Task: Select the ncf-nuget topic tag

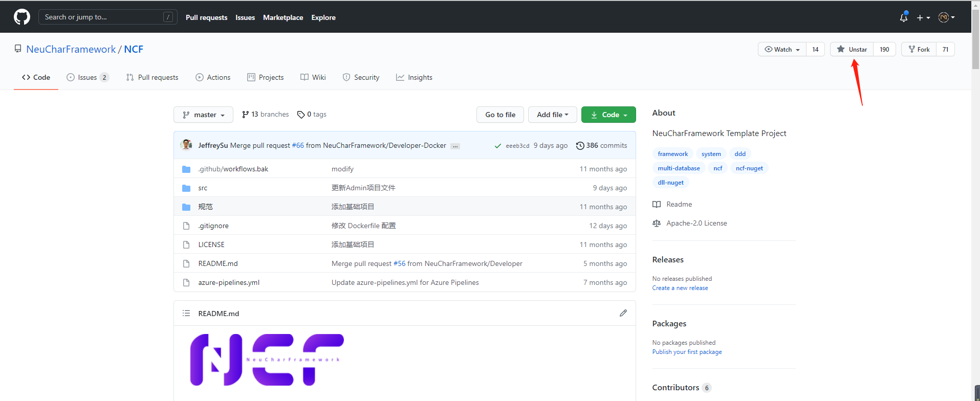Action: click(749, 168)
